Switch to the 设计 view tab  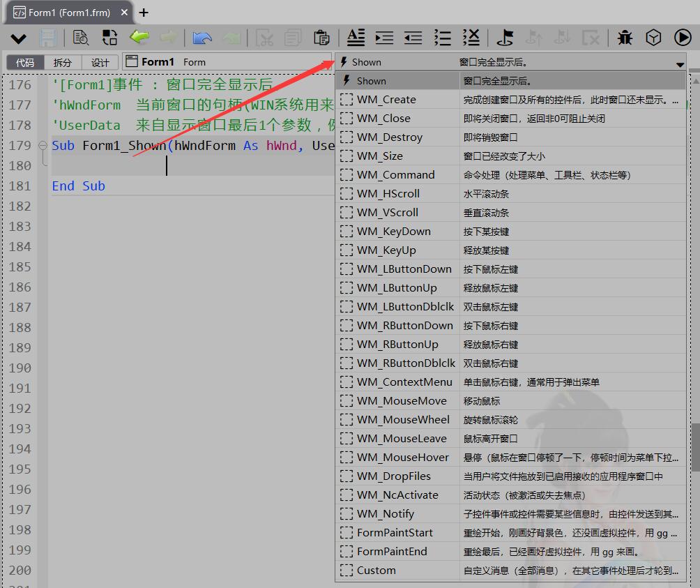click(x=100, y=63)
